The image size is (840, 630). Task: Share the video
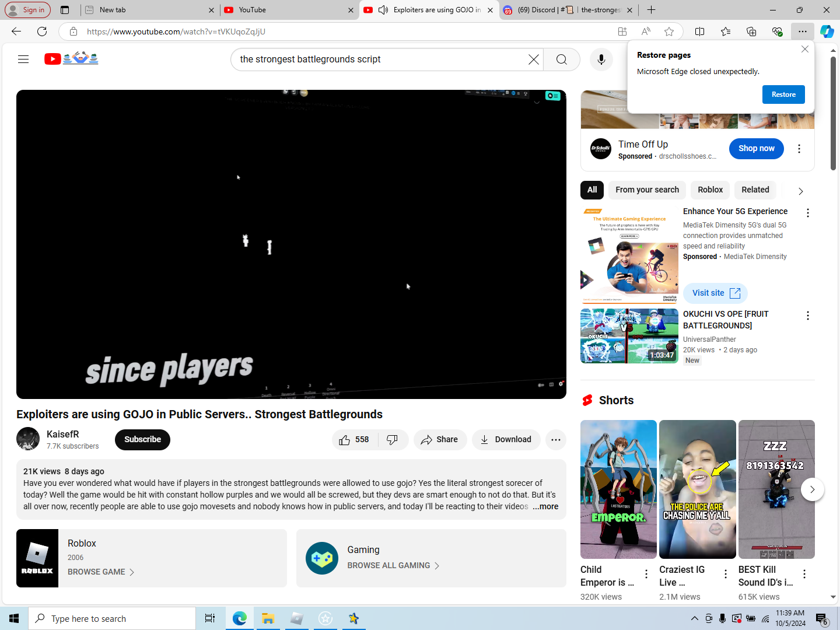click(x=440, y=439)
